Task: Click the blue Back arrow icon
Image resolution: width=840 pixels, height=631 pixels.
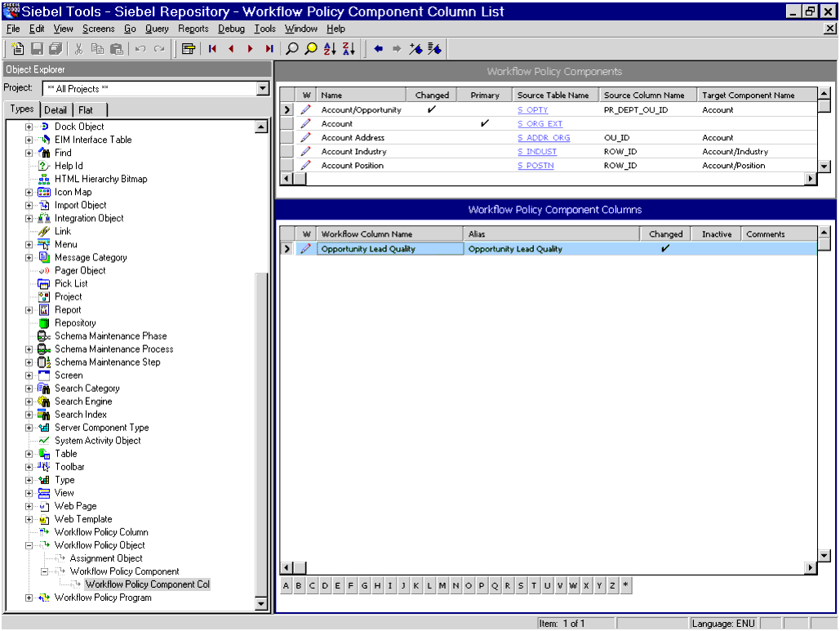Action: tap(378, 49)
